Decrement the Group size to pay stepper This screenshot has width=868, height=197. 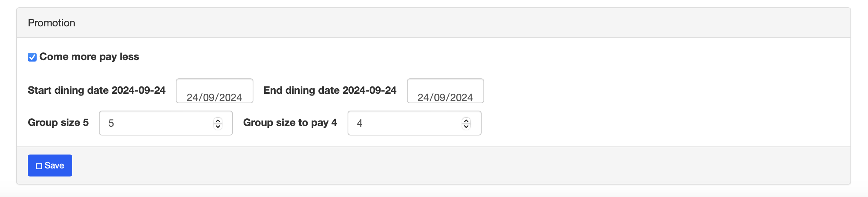coord(466,126)
